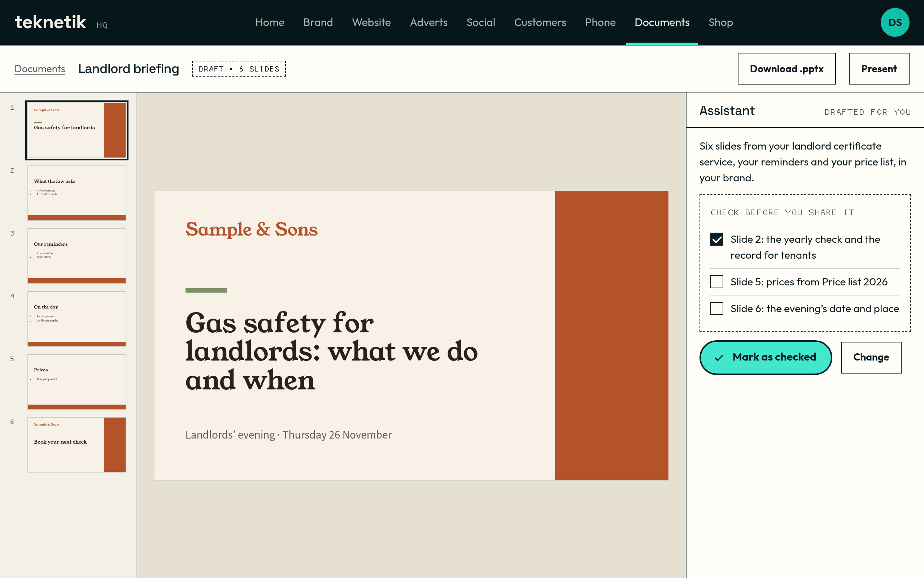Check the Slide 5 prices checkbox
Image resolution: width=924 pixels, height=578 pixels.
[717, 282]
